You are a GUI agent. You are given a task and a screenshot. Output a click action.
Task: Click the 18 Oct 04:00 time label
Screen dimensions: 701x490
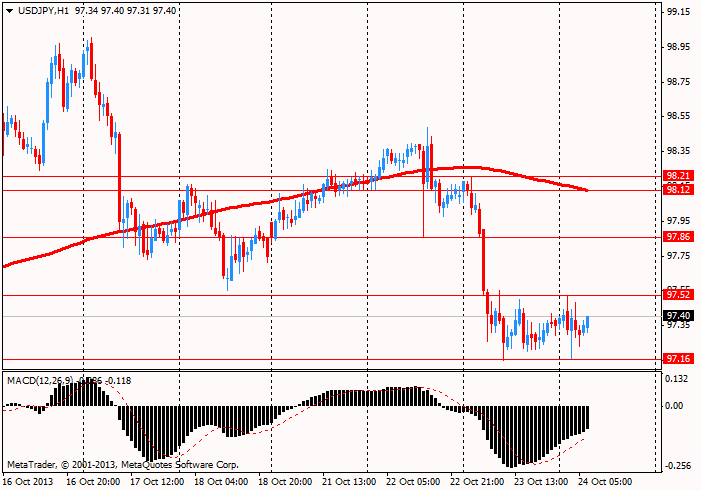point(221,482)
